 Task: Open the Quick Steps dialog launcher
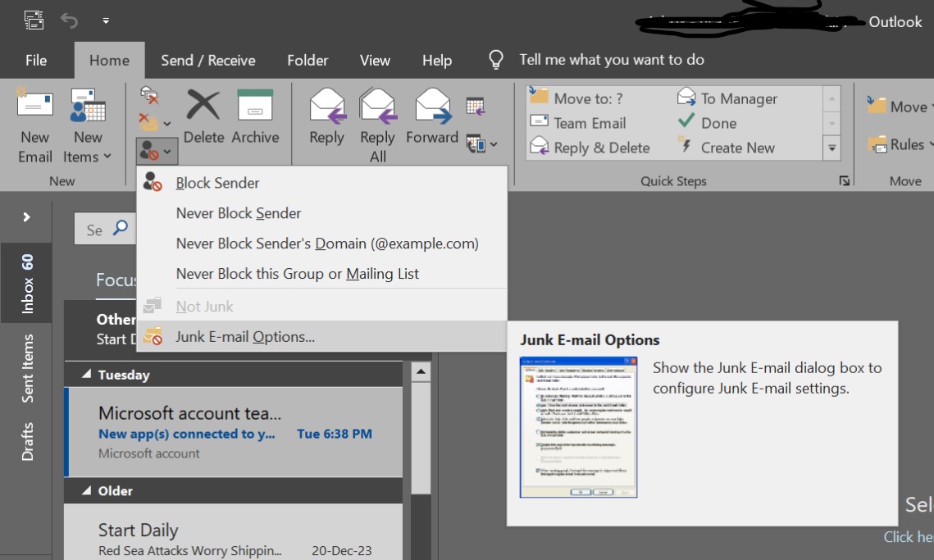pos(844,180)
